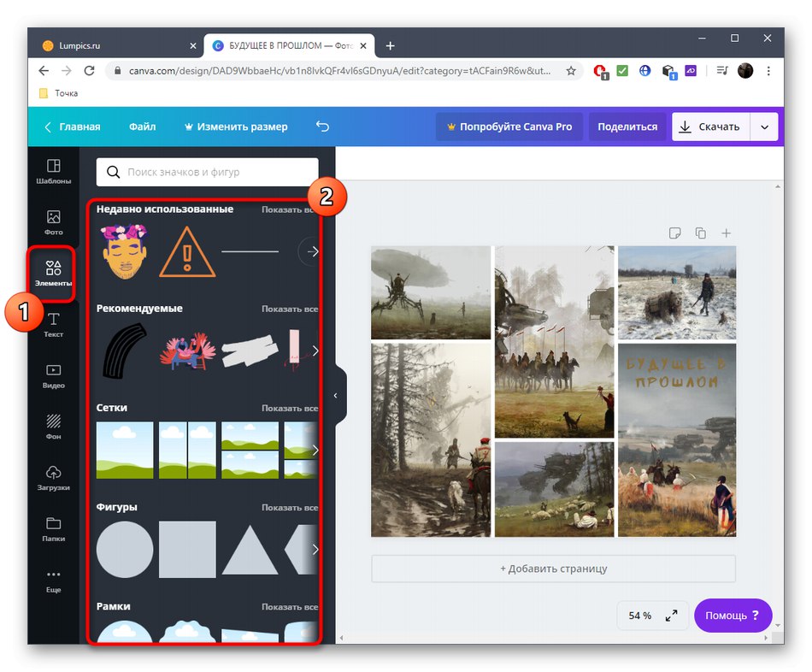
Task: Open a new browser tab
Action: pyautogui.click(x=390, y=45)
